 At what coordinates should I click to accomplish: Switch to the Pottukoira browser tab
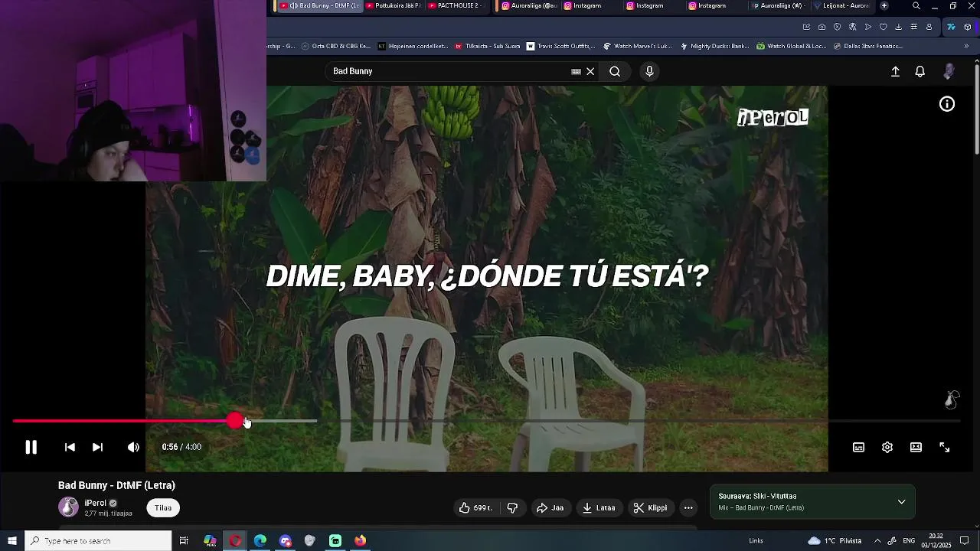(394, 5)
